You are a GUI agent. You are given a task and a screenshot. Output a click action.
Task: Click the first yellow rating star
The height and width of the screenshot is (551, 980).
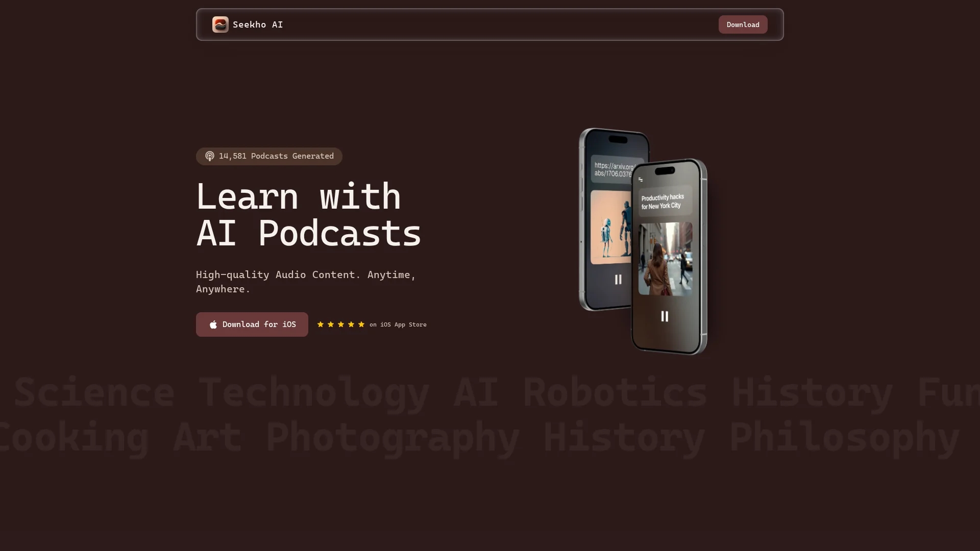click(321, 324)
